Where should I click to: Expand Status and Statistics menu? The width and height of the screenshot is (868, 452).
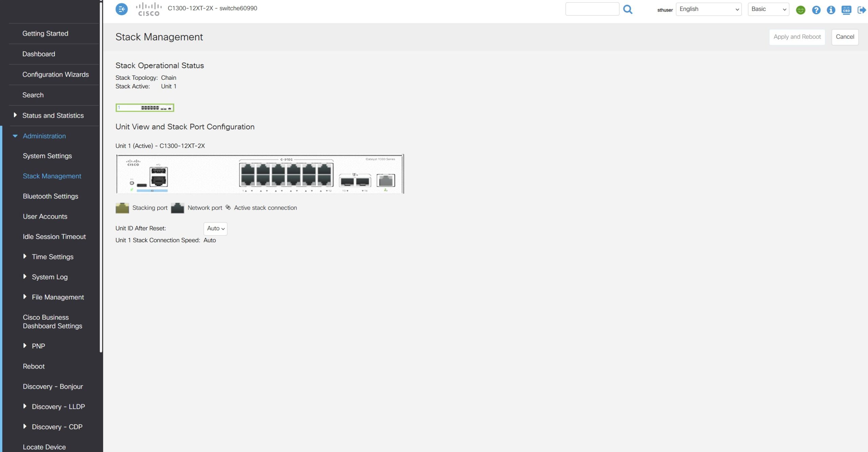click(53, 115)
